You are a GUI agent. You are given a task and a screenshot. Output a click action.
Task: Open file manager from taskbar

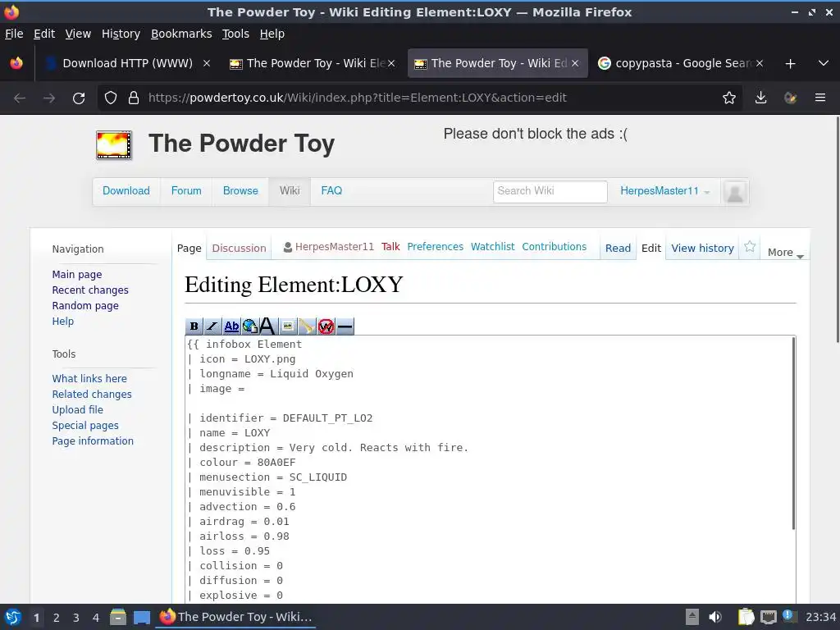(x=118, y=617)
